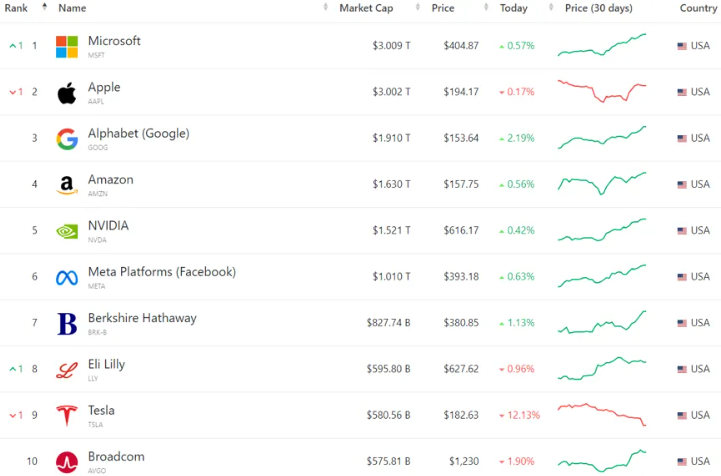Click the Rank column header

(x=16, y=8)
